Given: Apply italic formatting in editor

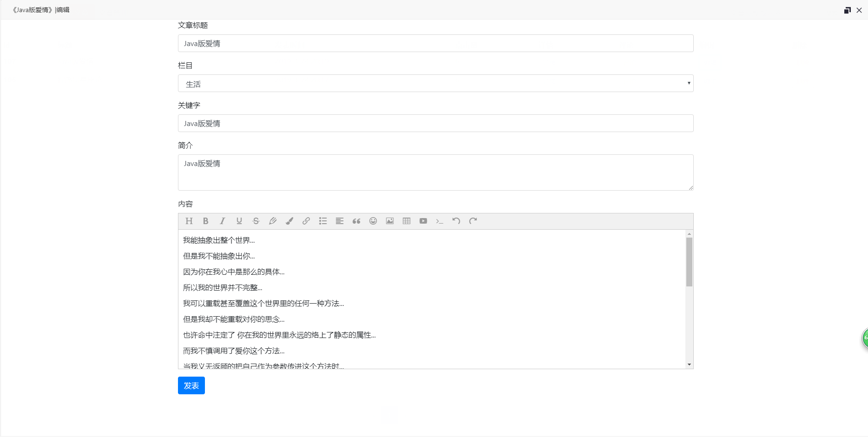Looking at the screenshot, I should pos(223,221).
